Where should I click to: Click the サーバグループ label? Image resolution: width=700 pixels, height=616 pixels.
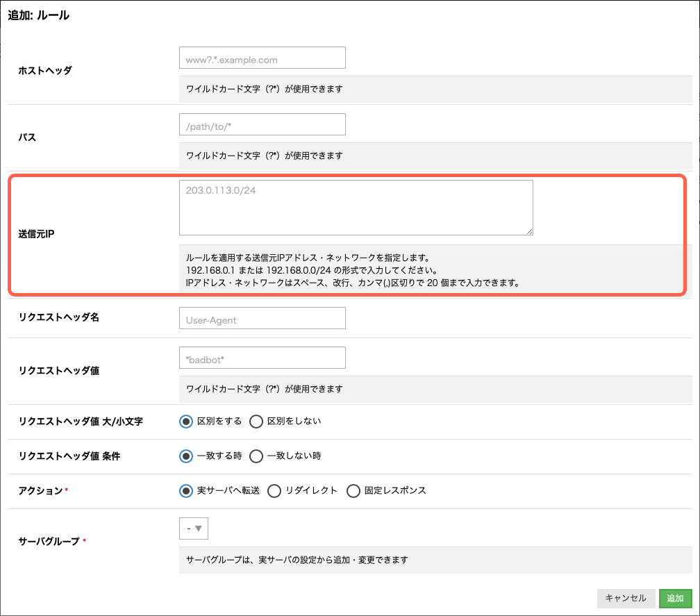tap(49, 542)
